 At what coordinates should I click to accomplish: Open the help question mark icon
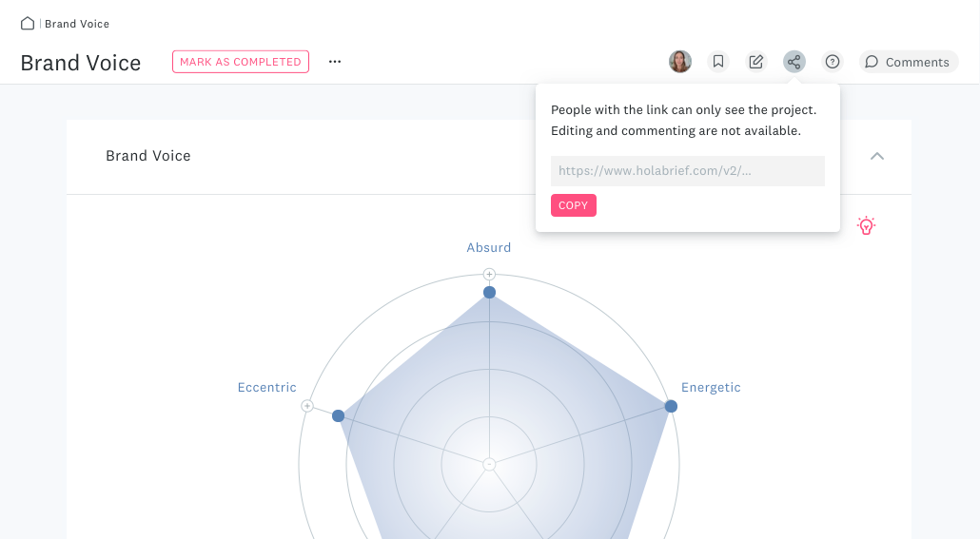pyautogui.click(x=833, y=62)
